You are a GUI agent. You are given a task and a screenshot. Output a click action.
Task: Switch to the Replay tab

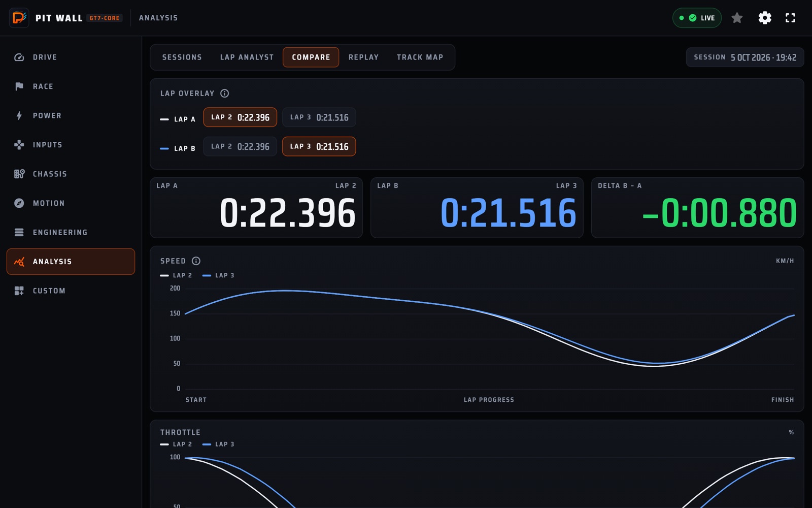pyautogui.click(x=363, y=57)
